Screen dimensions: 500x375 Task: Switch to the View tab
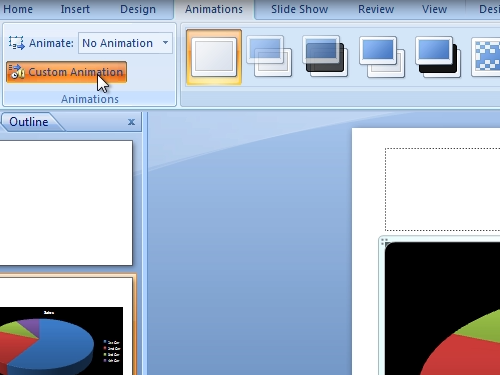click(434, 9)
